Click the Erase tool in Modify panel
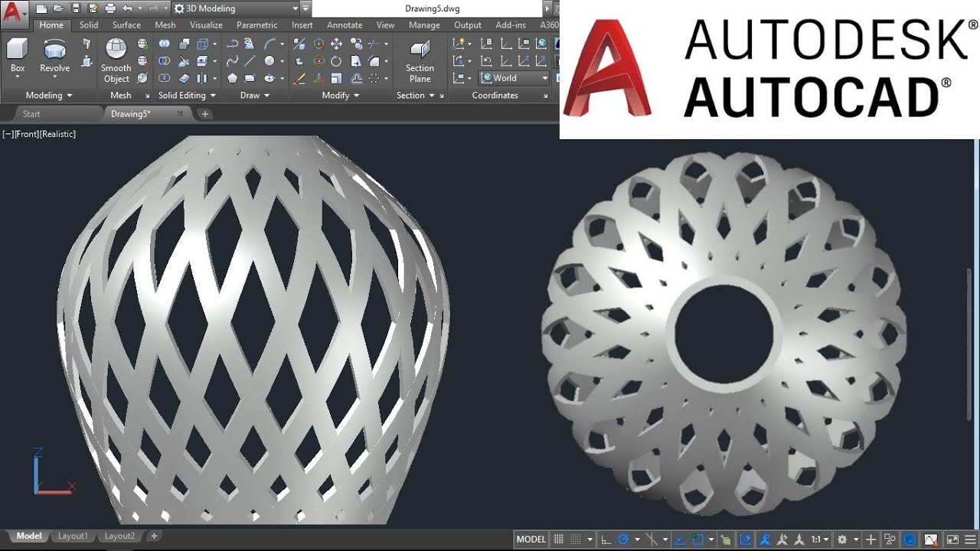The width and height of the screenshot is (980, 551). pyautogui.click(x=299, y=78)
